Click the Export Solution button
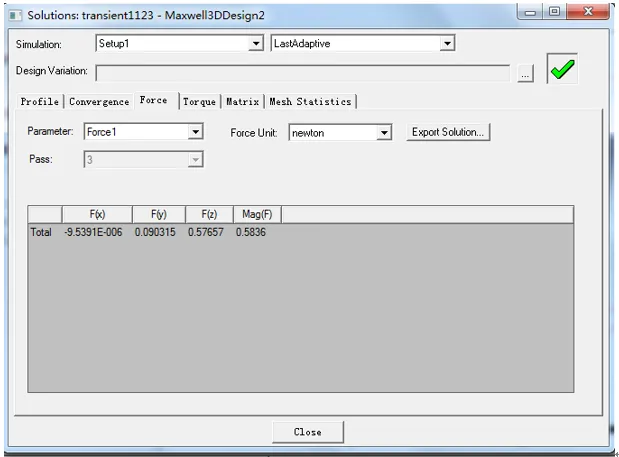 point(448,132)
